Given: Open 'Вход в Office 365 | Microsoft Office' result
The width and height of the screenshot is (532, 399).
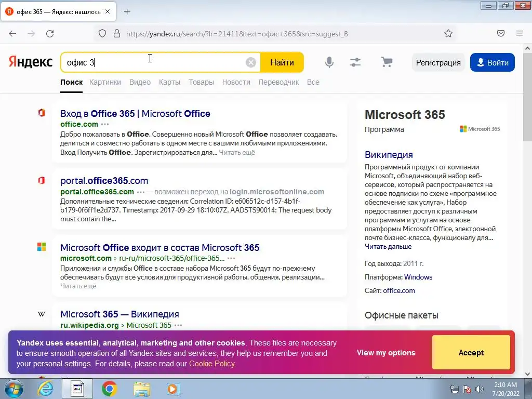Looking at the screenshot, I should [136, 114].
